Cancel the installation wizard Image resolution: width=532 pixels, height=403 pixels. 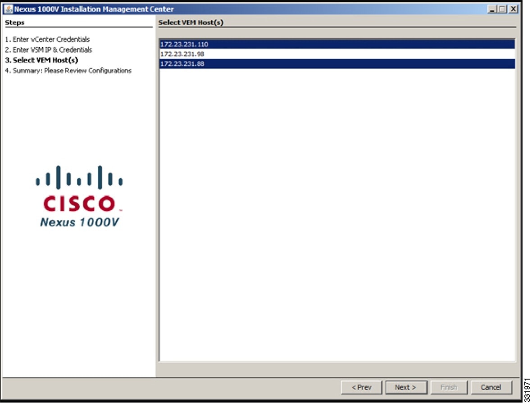point(491,387)
